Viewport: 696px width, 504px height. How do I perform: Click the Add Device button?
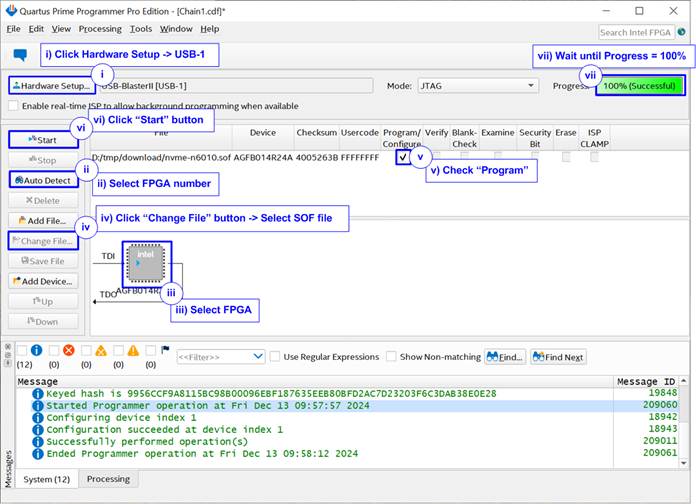(43, 281)
